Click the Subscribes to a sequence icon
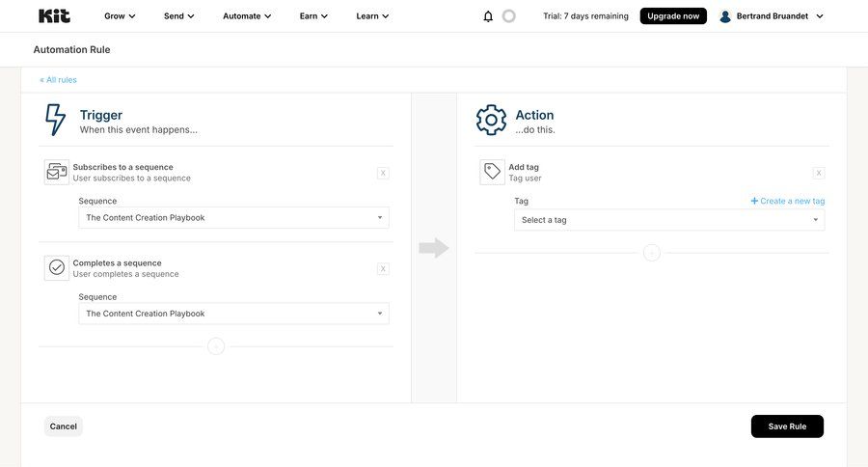 (57, 173)
